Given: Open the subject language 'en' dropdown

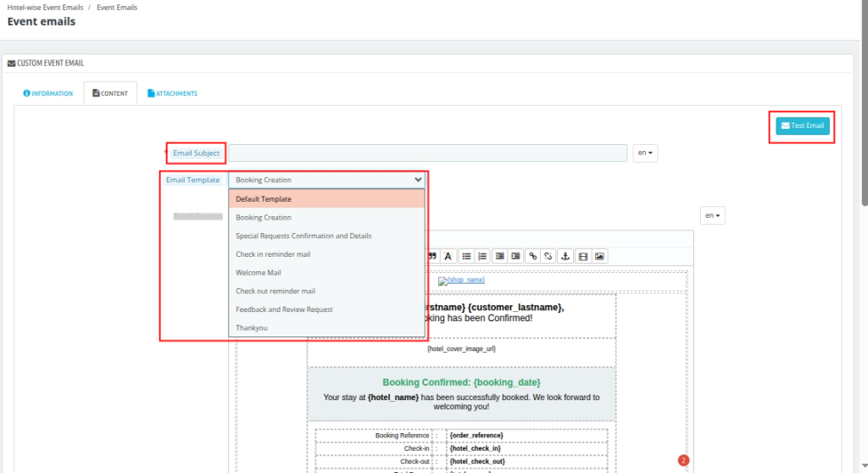Looking at the screenshot, I should coord(645,153).
